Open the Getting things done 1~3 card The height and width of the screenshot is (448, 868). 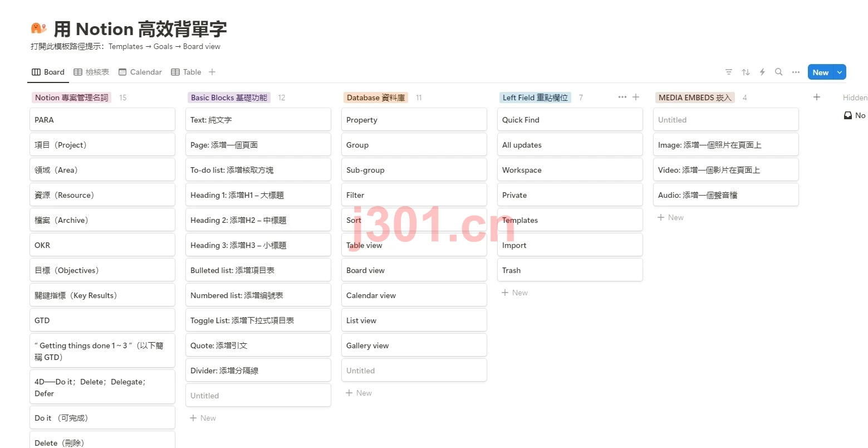coord(102,351)
